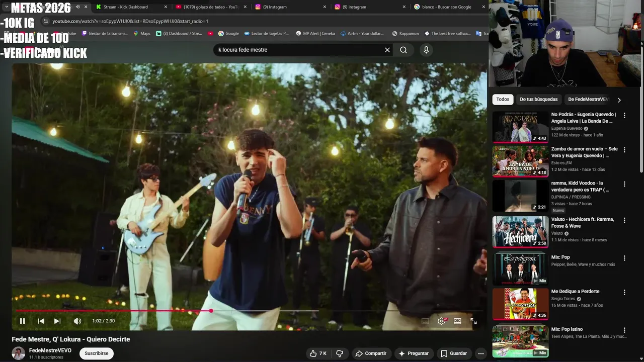
Task: Open options menu for Mix: Pop
Action: coord(624,258)
